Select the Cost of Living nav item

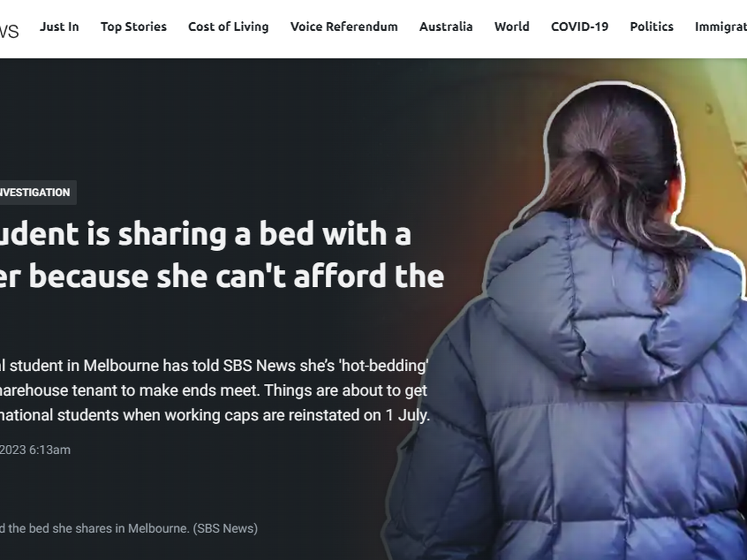228,27
